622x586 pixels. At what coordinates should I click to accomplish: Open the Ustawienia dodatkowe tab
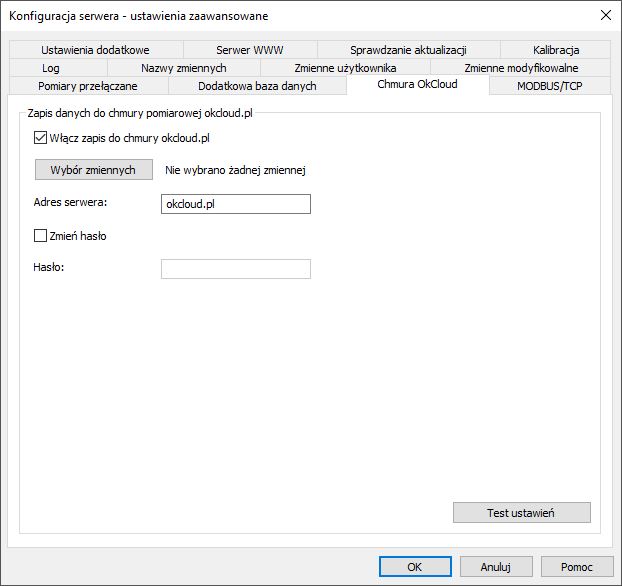click(x=96, y=50)
